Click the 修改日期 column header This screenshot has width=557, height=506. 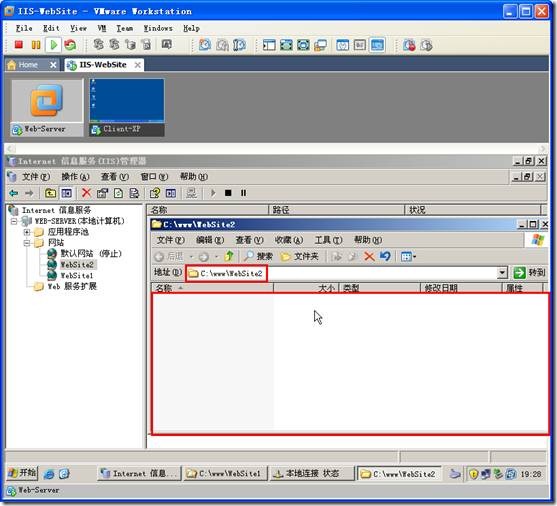pos(461,288)
